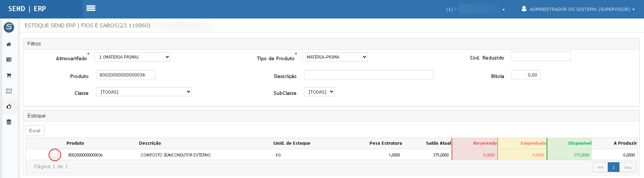
Task: Click the hamburger menu icon in header
Action: (x=91, y=8)
